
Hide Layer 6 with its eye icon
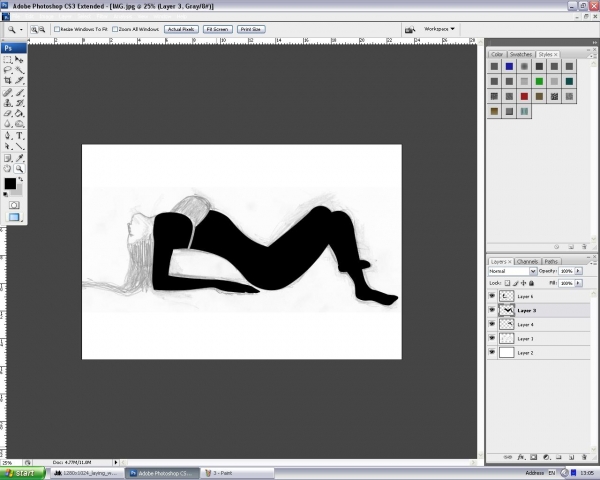pos(492,296)
